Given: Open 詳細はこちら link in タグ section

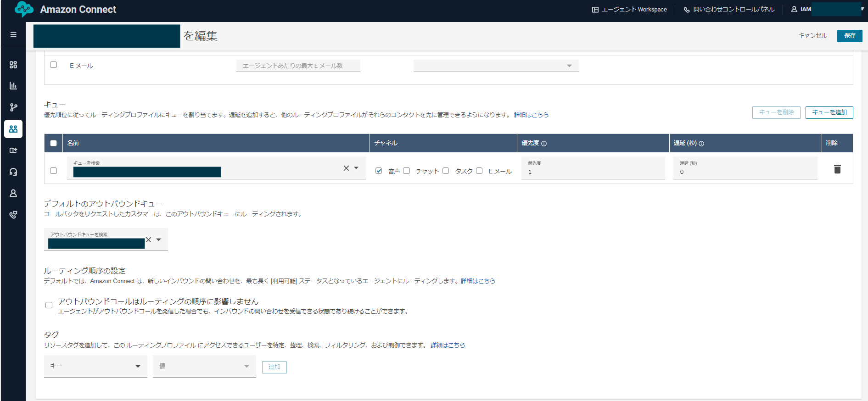Looking at the screenshot, I should coord(448,345).
